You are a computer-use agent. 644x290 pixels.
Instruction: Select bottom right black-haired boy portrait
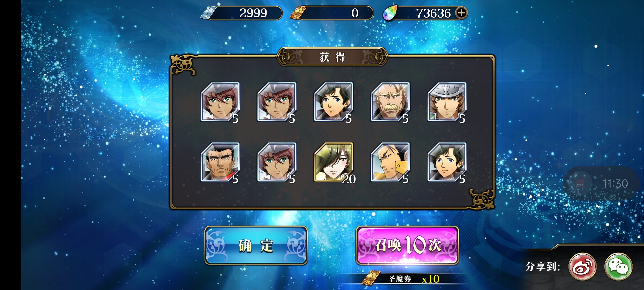(x=447, y=162)
